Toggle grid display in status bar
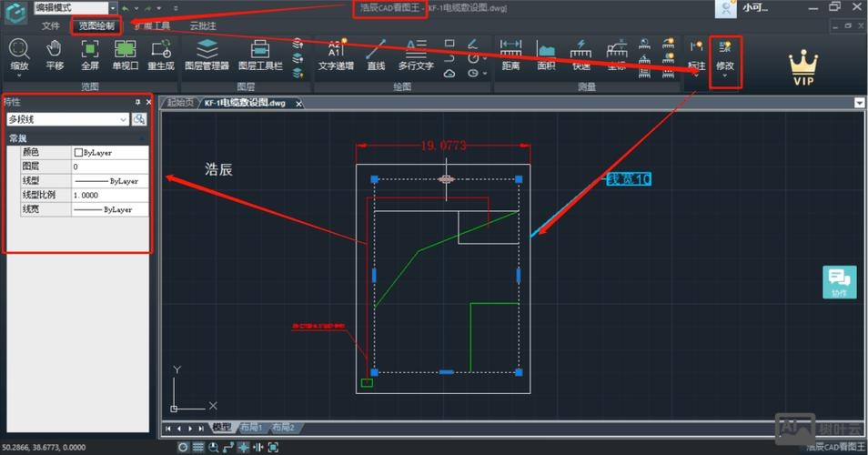 pos(197,447)
